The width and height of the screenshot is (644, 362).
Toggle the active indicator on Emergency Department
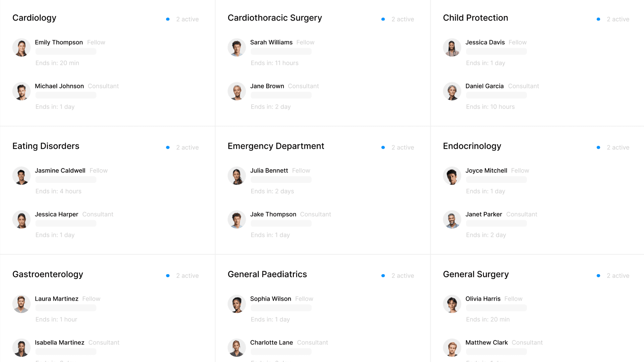(x=383, y=147)
